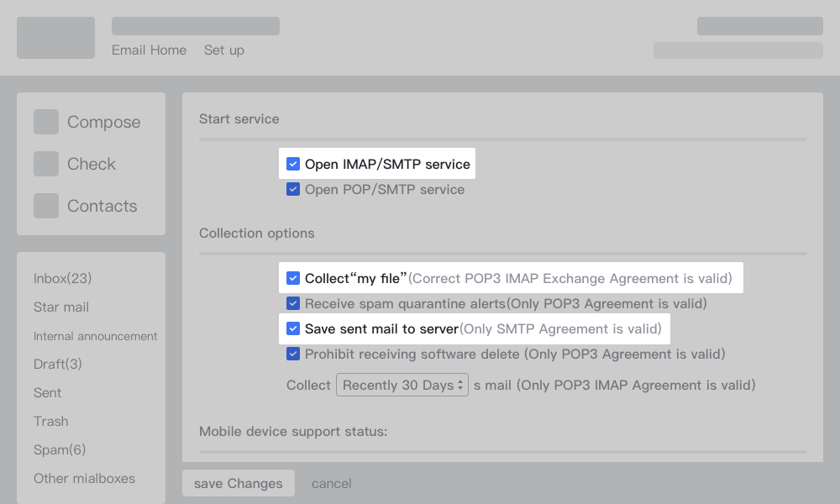The image size is (840, 504).
Task: Disable Open IMAP/SMTP service
Action: (293, 164)
